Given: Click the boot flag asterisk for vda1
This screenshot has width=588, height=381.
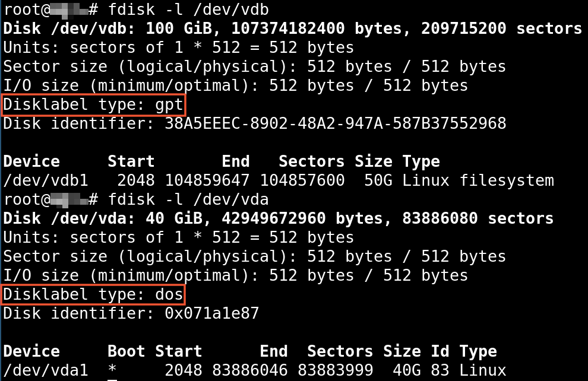Looking at the screenshot, I should 112,369.
